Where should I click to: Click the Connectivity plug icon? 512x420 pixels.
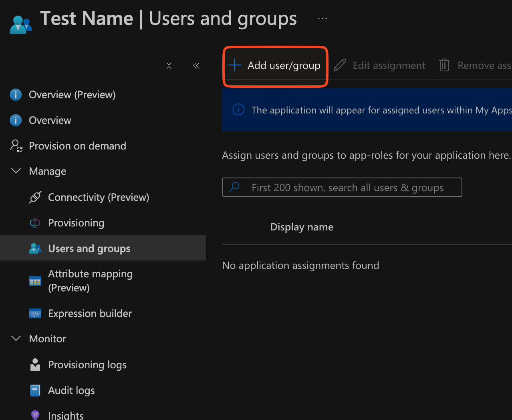(x=35, y=197)
